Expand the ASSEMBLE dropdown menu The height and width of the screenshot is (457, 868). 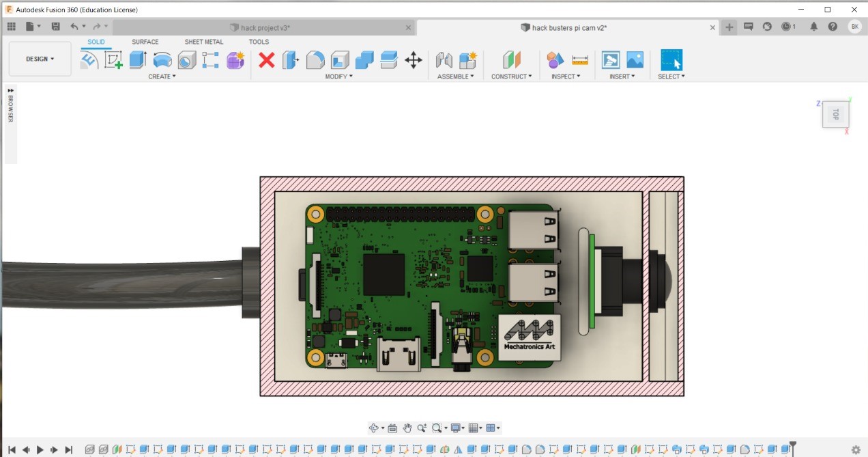456,77
